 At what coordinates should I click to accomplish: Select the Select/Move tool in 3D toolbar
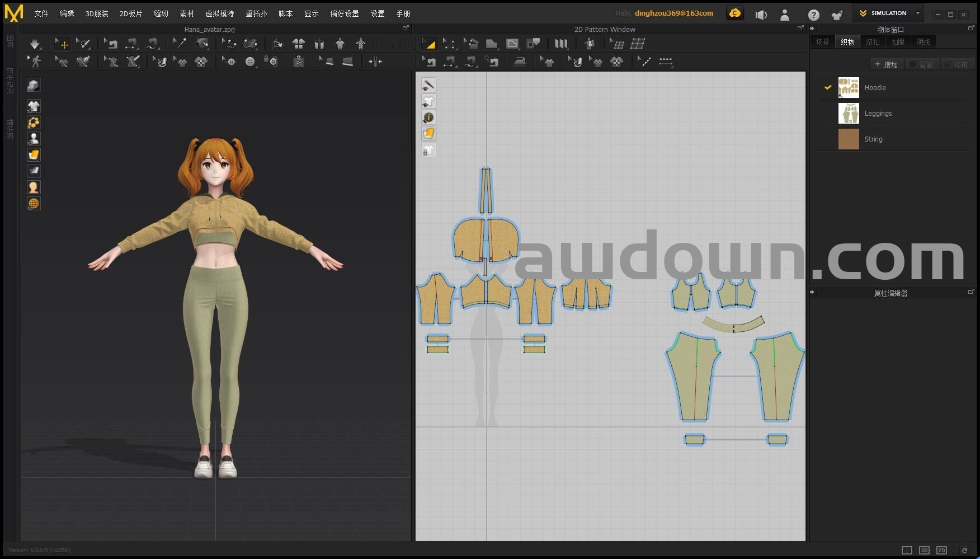[62, 44]
